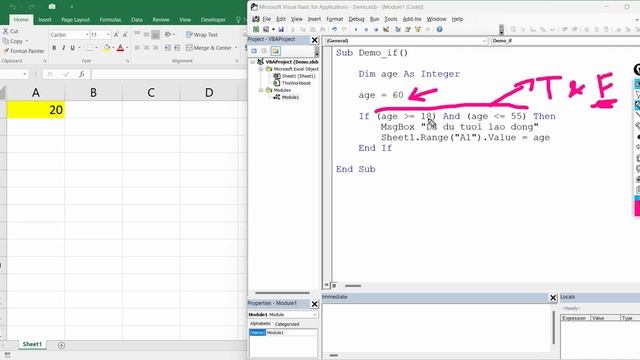Image resolution: width=640 pixels, height=360 pixels.
Task: Collapse Microsoft Excel Objects folder node
Action: pyautogui.click(x=261, y=69)
